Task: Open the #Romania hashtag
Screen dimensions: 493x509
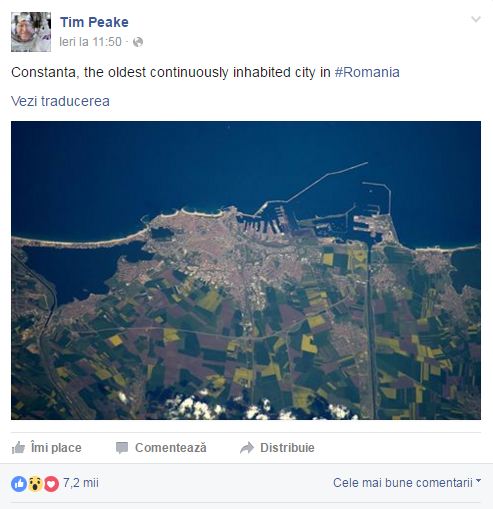Action: coord(367,72)
